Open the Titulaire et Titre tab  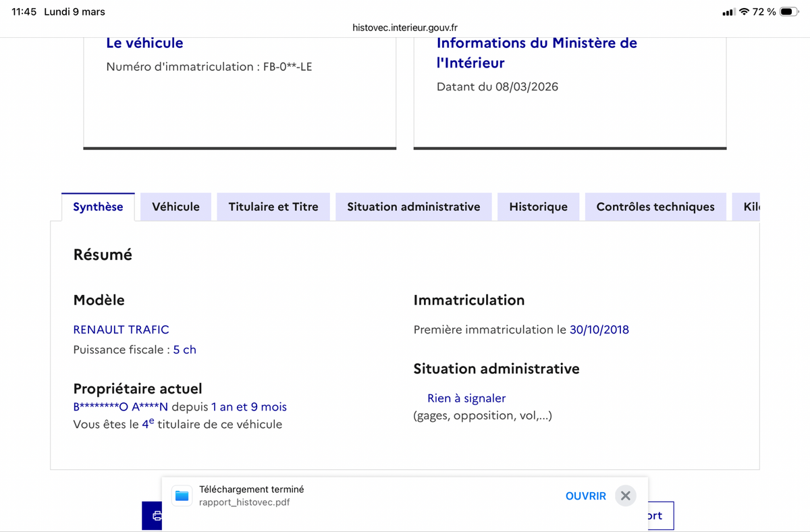click(273, 207)
